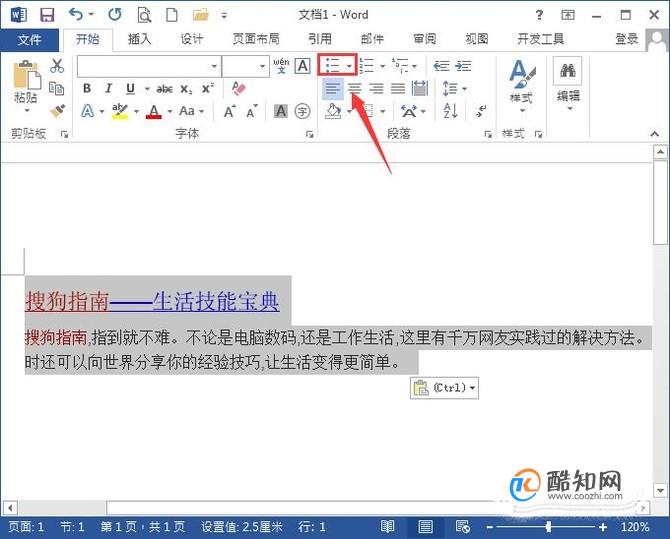The height and width of the screenshot is (539, 670).
Task: Toggle Strikethrough formatting
Action: 165,89
